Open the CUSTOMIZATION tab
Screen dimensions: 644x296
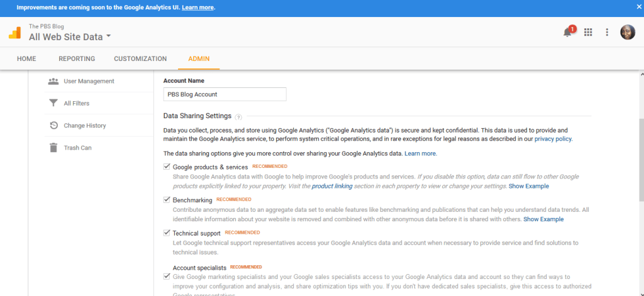coord(140,58)
